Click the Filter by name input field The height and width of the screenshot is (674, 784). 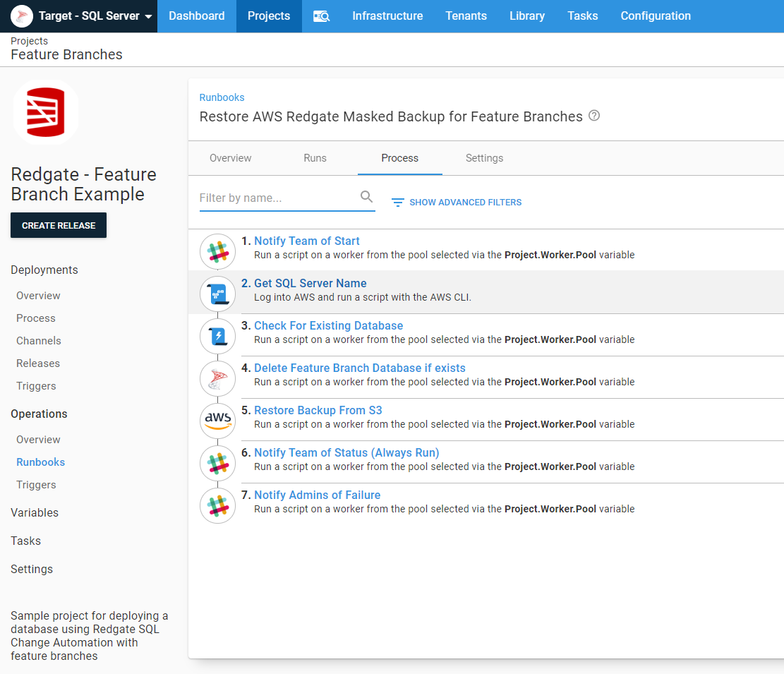coord(278,198)
